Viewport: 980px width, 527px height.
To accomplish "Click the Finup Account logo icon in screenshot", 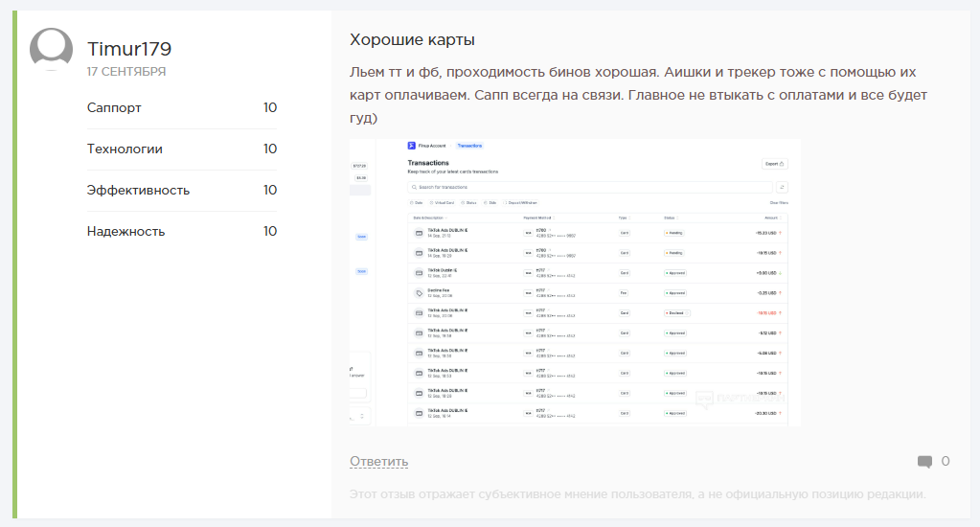I will (411, 146).
